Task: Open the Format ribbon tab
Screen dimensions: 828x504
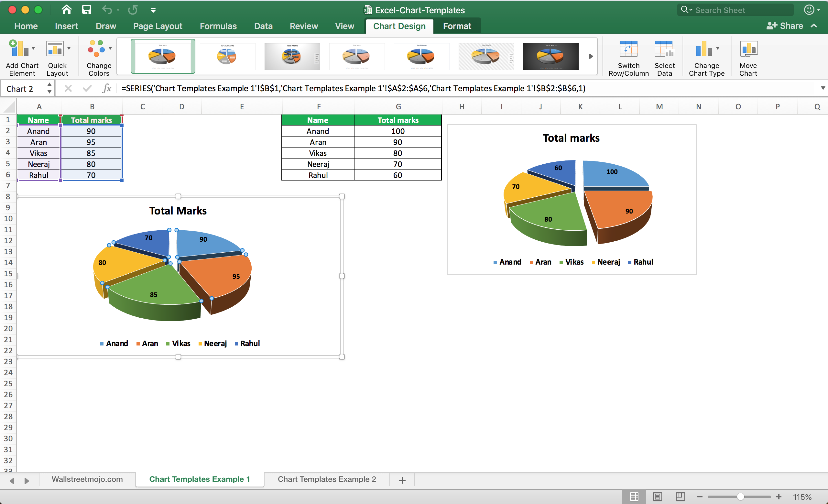Action: (457, 26)
